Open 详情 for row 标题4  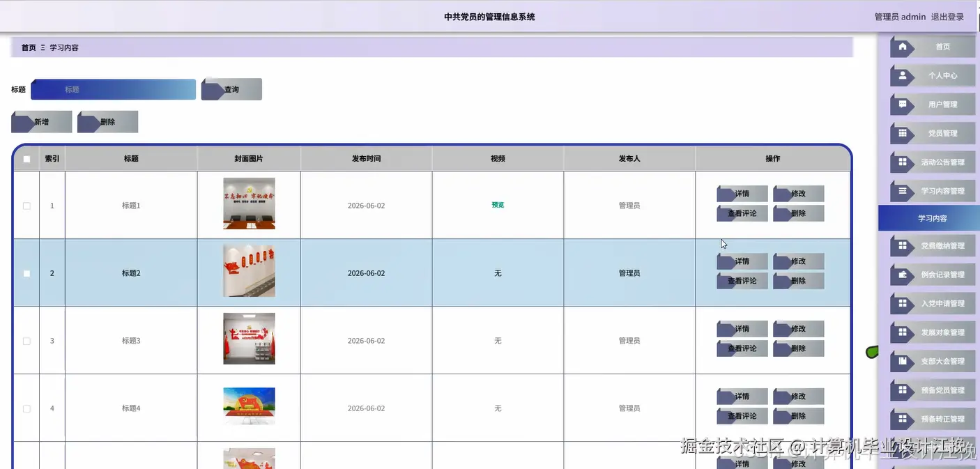[x=742, y=397]
